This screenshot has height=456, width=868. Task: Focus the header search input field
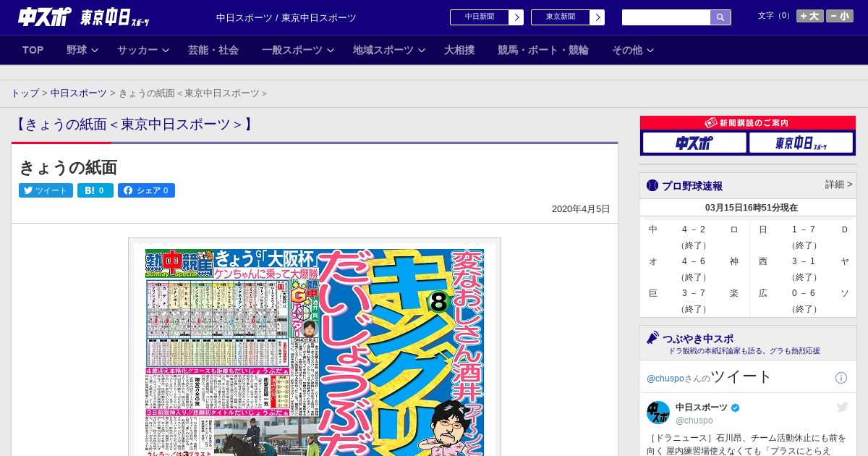[666, 17]
